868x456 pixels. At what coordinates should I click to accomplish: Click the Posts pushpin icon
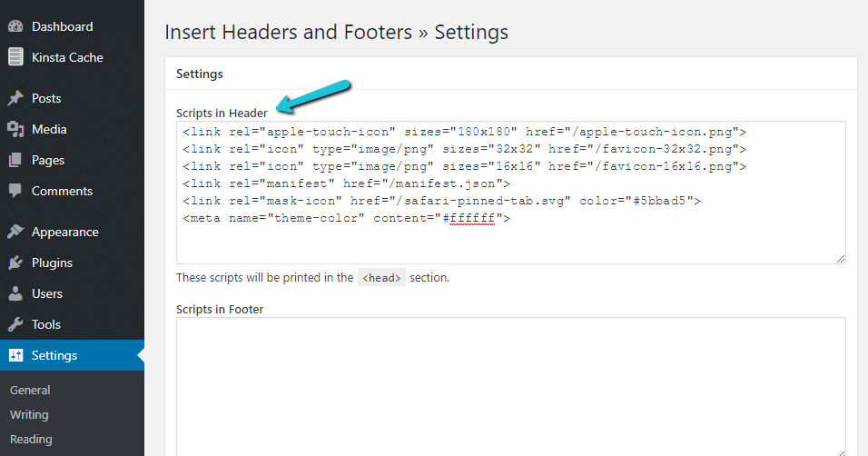[x=15, y=98]
